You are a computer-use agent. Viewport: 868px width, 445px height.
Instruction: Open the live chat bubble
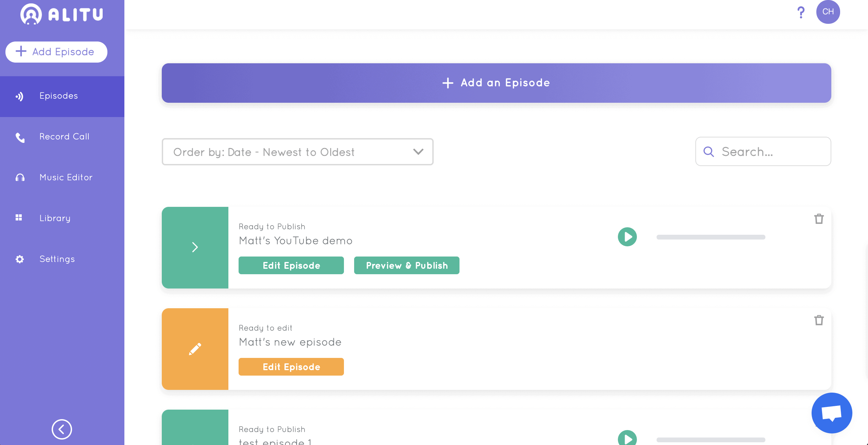[x=832, y=413]
